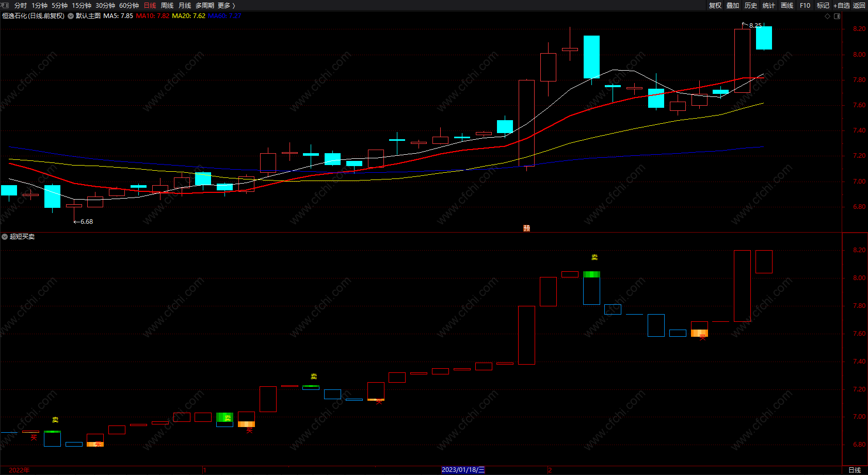868x475 pixels.
Task: Open the 复权 adjustment options
Action: pos(715,5)
